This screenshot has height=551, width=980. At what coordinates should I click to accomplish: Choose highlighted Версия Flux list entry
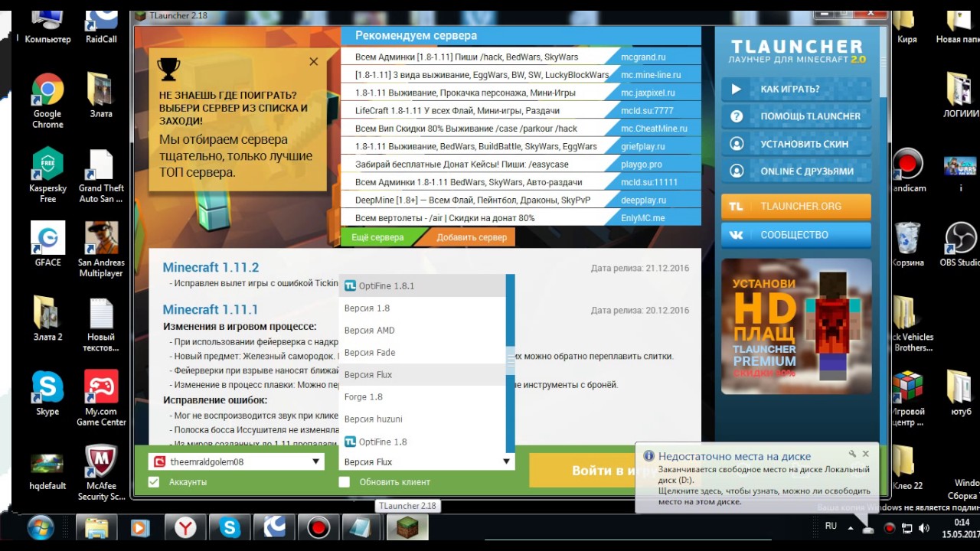pos(423,375)
